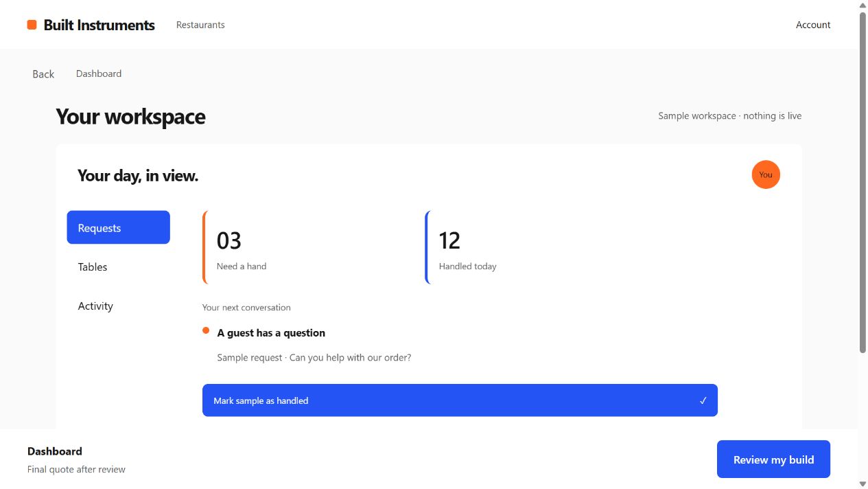
Task: Click the 'Your workspace' heading
Action: point(130,116)
